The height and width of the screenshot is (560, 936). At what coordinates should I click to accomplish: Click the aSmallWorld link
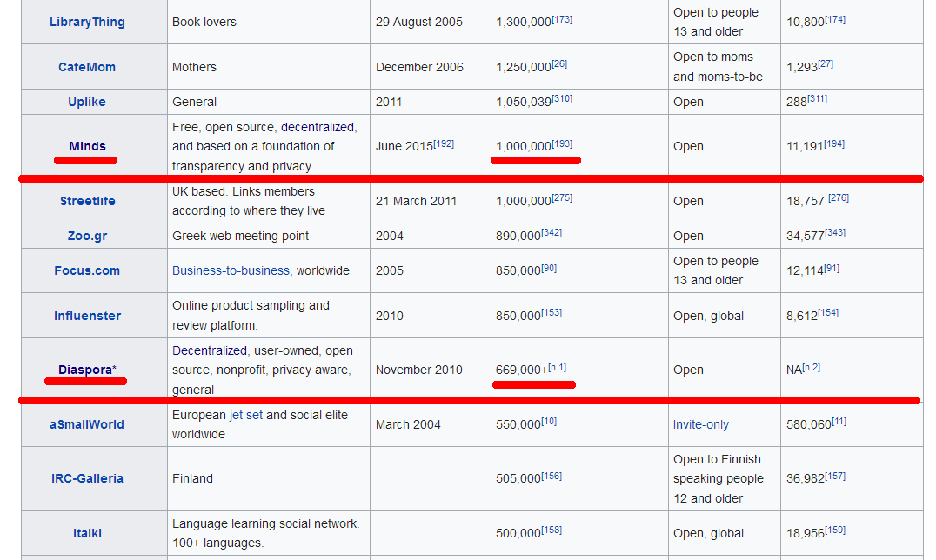click(87, 424)
